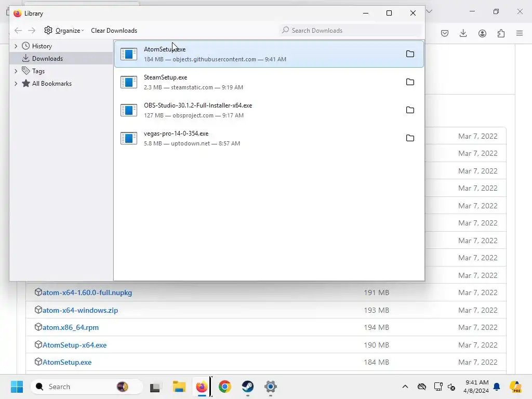
Task: Open Firefox account icon in toolbar
Action: tap(482, 33)
